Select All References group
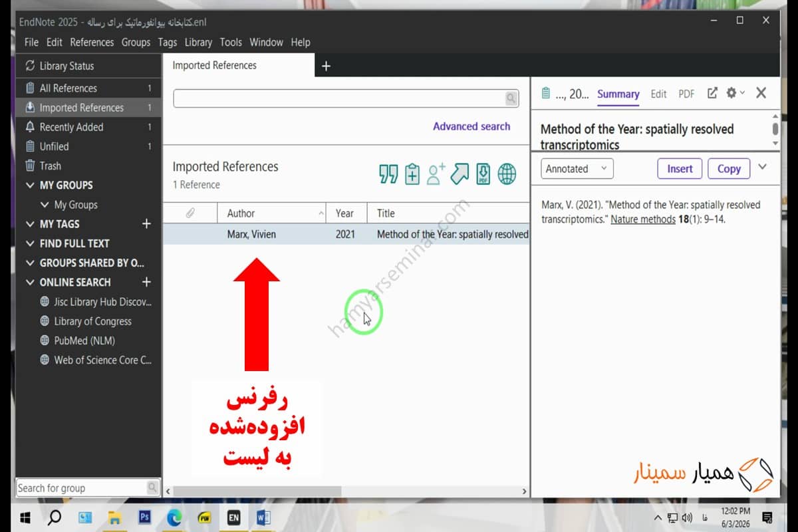This screenshot has height=532, width=798. 88,88
